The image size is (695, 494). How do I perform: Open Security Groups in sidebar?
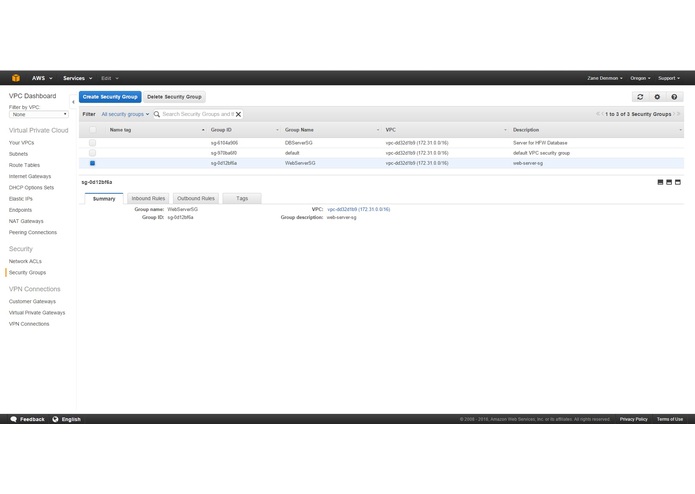(x=27, y=272)
